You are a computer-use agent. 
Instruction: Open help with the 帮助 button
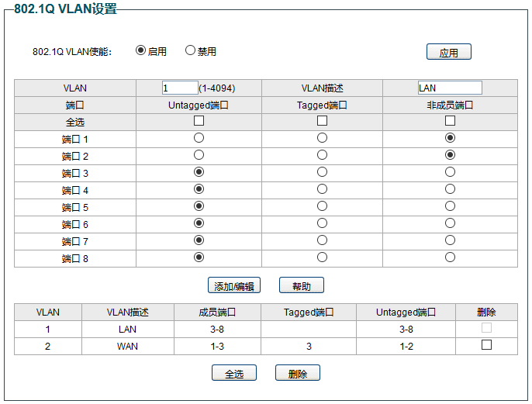pyautogui.click(x=301, y=285)
